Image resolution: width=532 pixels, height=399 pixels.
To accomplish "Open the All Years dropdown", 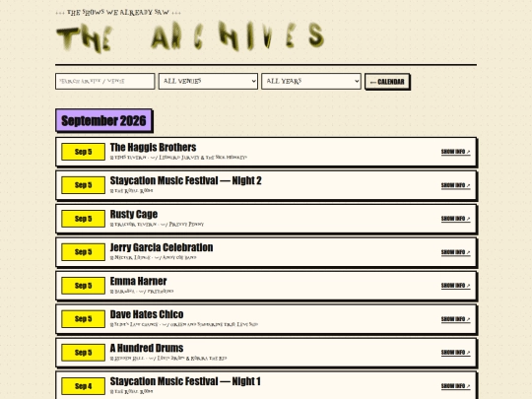I will (311, 82).
